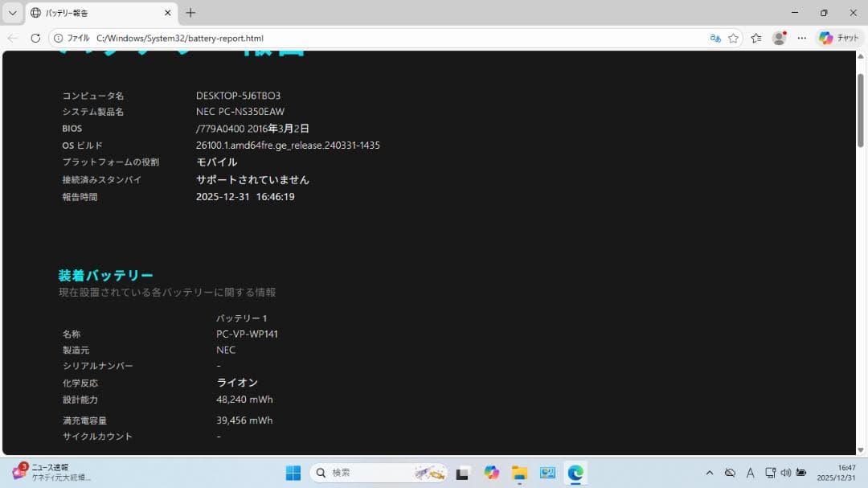Click the back navigation arrow in Edge

tap(12, 38)
